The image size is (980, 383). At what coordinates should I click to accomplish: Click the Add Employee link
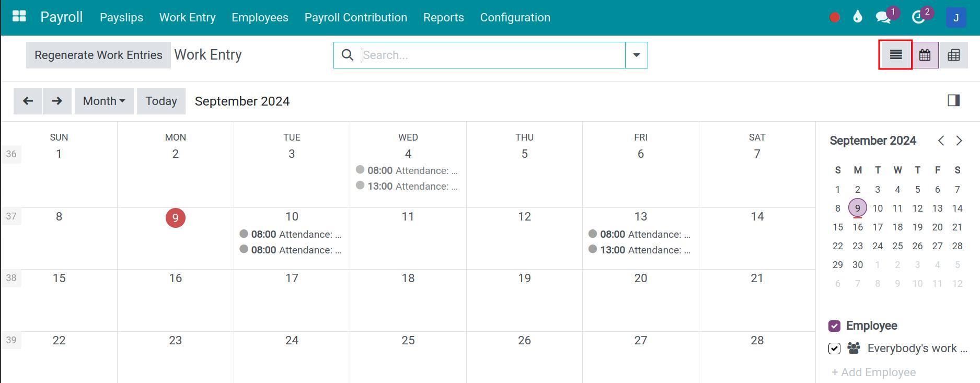click(x=874, y=372)
